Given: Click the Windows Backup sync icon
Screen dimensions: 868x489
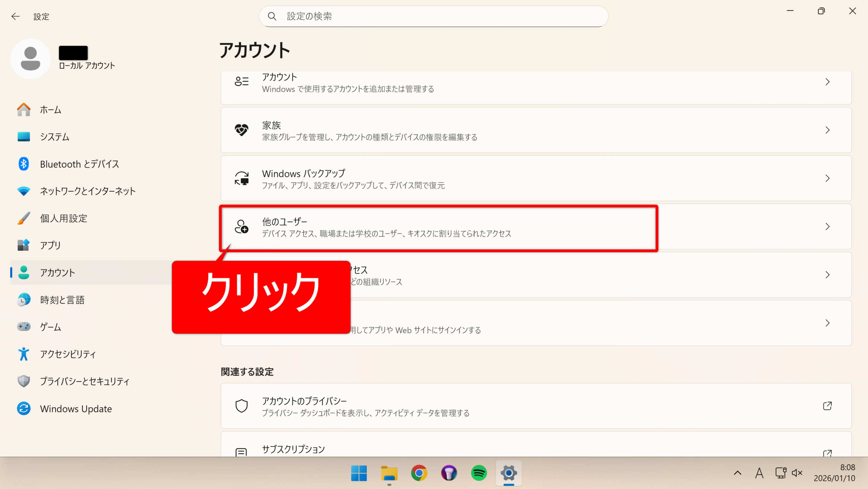Looking at the screenshot, I should [241, 178].
